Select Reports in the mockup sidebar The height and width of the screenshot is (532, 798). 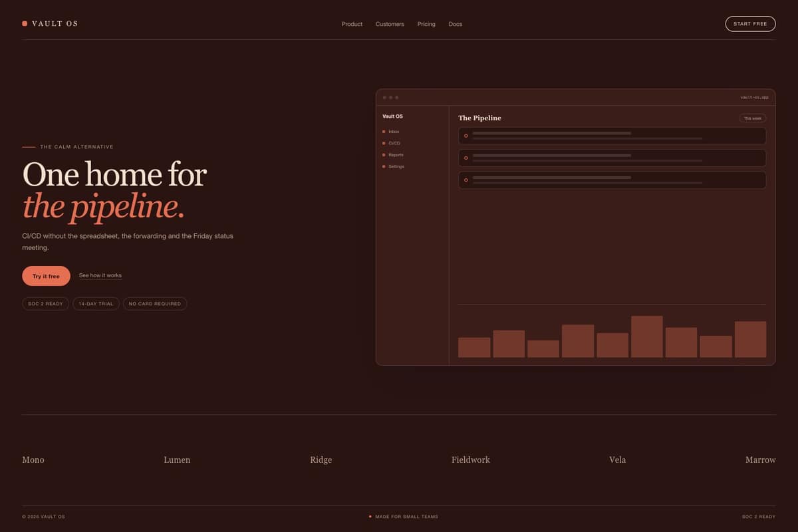(x=393, y=155)
